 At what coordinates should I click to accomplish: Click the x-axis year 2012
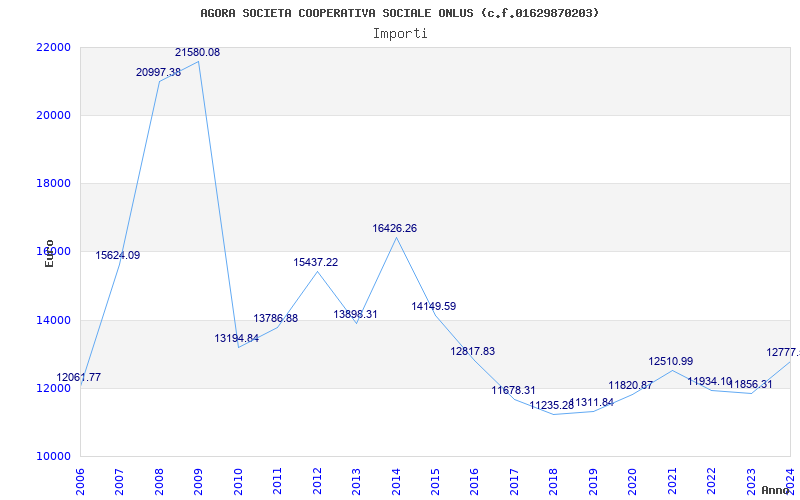[317, 481]
